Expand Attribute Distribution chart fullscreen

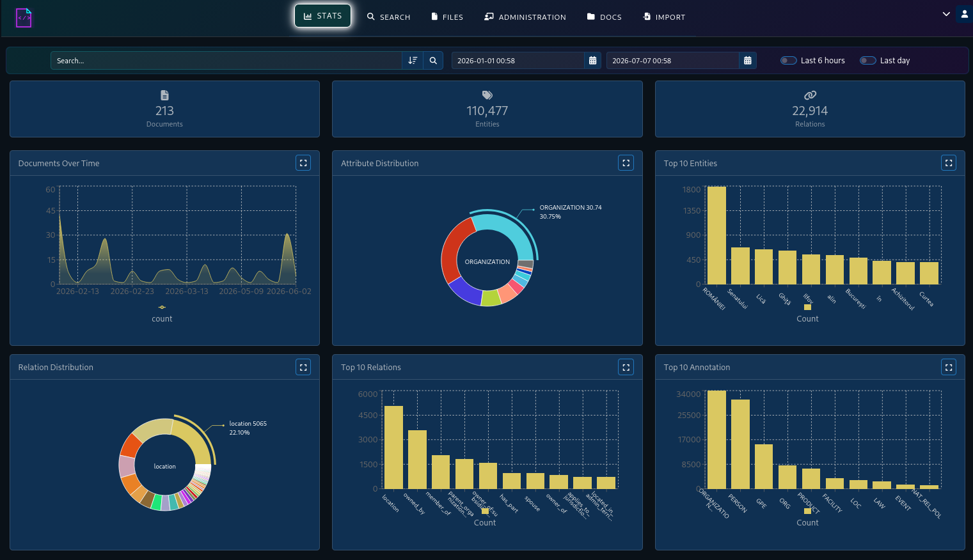(x=626, y=163)
